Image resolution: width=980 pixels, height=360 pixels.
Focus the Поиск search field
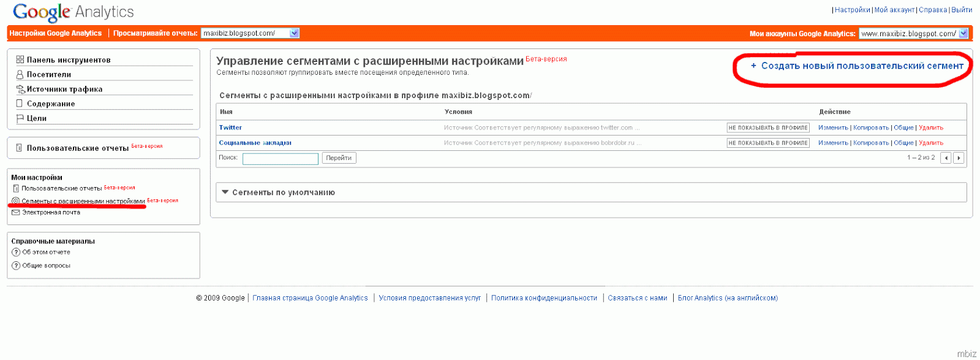click(281, 159)
